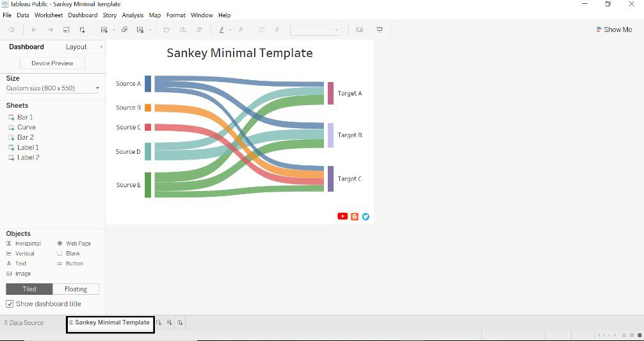The height and width of the screenshot is (341, 644).
Task: Toggle the Show/Hide cards icon
Action: click(359, 29)
